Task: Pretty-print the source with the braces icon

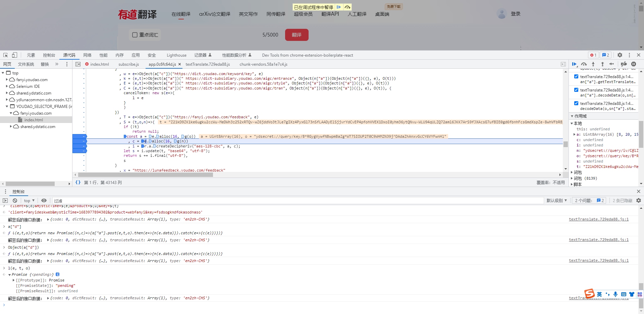Action: [x=78, y=182]
